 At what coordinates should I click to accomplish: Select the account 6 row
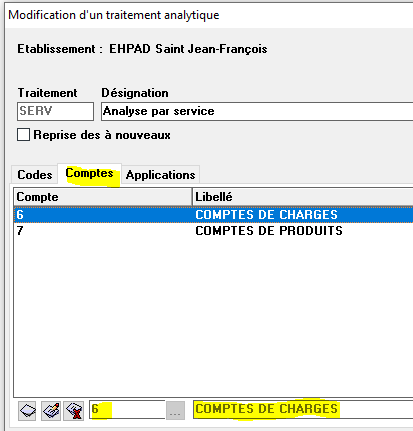pos(213,214)
